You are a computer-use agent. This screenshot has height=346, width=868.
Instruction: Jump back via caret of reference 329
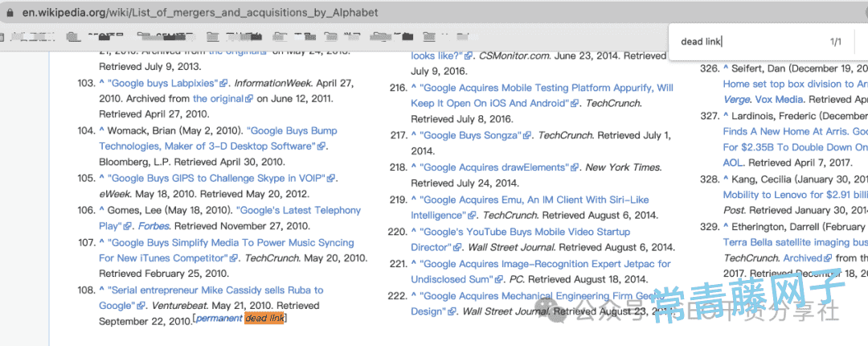[x=726, y=227]
